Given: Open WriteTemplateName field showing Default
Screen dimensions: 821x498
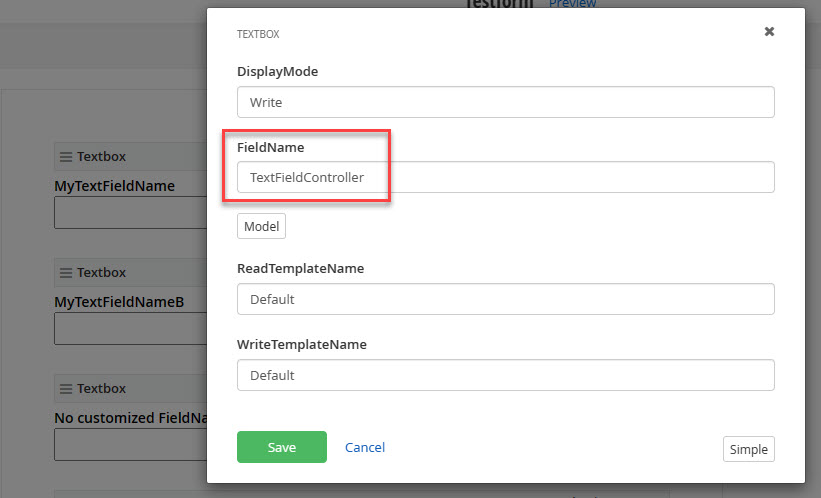Looking at the screenshot, I should pos(506,375).
